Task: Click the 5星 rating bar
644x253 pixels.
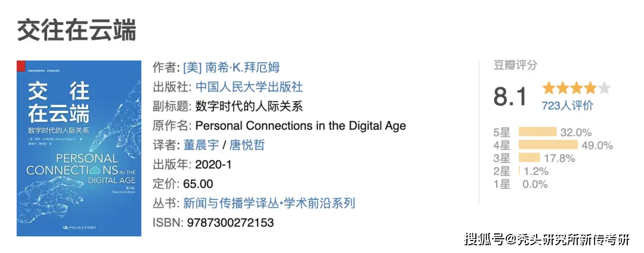Action: coord(537,132)
